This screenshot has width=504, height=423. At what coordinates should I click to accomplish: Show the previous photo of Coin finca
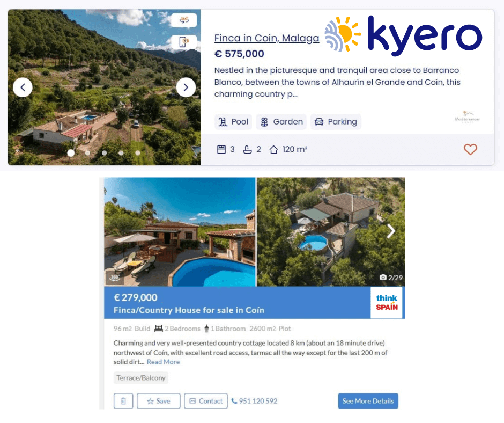coord(23,87)
